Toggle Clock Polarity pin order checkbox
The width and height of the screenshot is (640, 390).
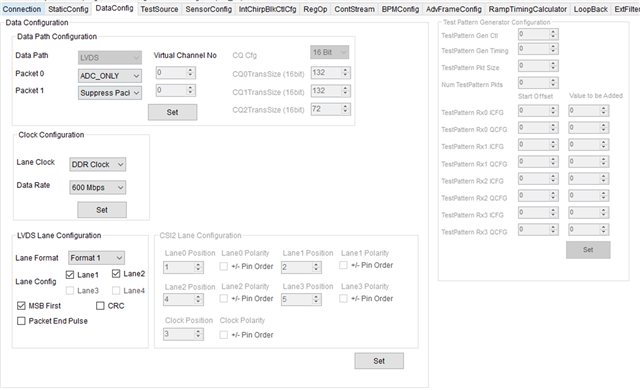pos(224,335)
